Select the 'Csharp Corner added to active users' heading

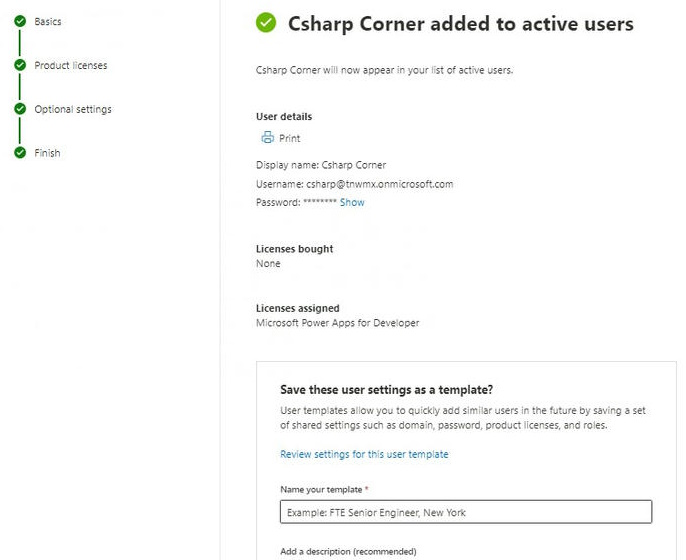[x=461, y=24]
